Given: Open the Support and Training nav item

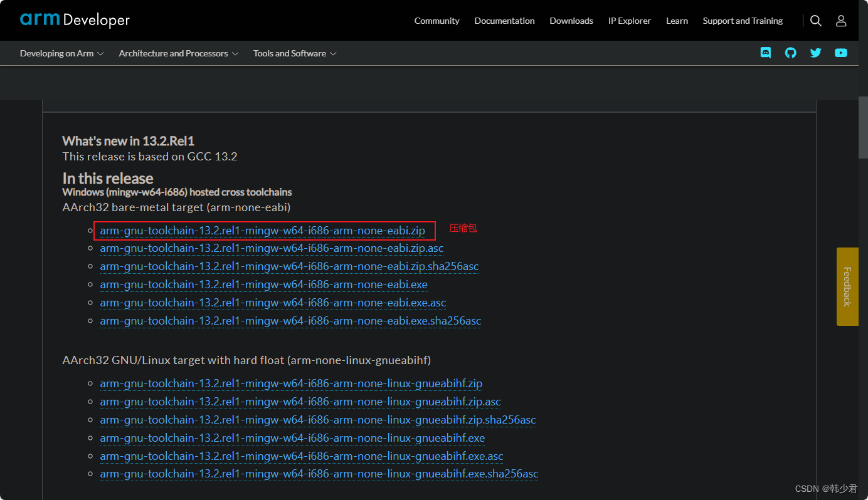Looking at the screenshot, I should pos(743,21).
